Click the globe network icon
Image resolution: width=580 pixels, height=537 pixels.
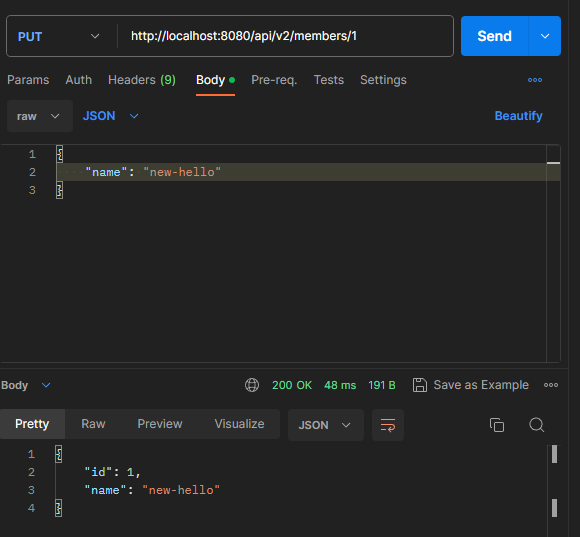[252, 385]
